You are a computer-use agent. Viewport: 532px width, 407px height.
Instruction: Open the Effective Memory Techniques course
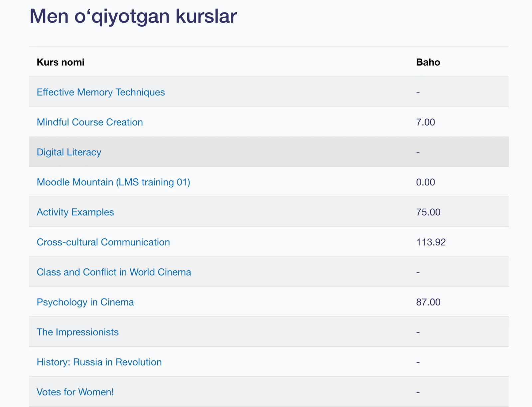coord(101,92)
